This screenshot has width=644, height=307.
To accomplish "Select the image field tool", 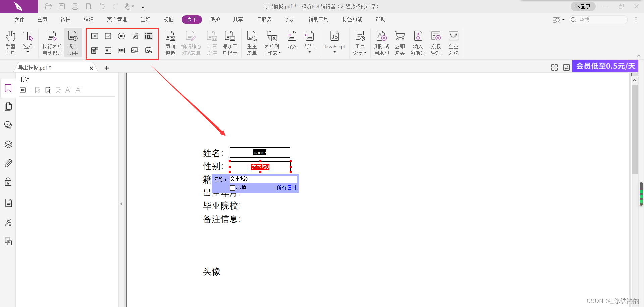I will coord(135,50).
